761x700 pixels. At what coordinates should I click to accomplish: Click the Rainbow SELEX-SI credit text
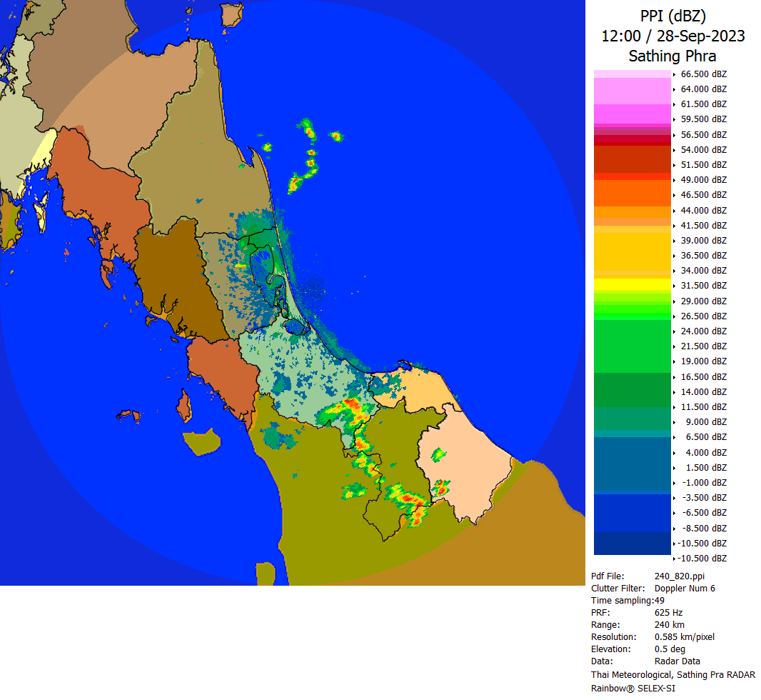(633, 688)
